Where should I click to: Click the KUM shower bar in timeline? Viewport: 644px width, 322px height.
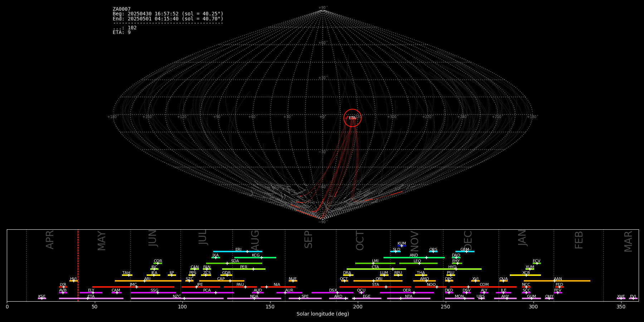click(x=402, y=246)
